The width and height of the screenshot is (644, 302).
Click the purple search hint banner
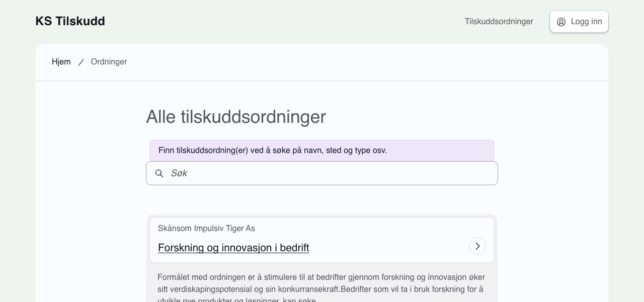pyautogui.click(x=322, y=150)
